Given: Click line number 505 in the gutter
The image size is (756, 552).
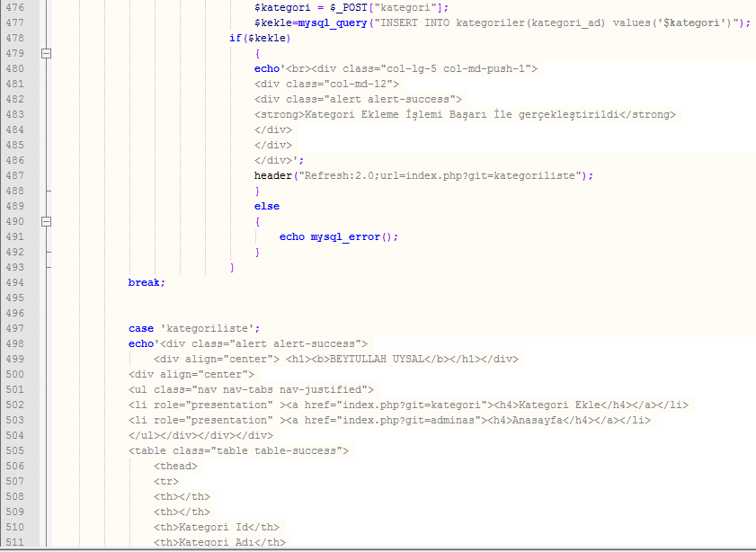Looking at the screenshot, I should click(15, 450).
